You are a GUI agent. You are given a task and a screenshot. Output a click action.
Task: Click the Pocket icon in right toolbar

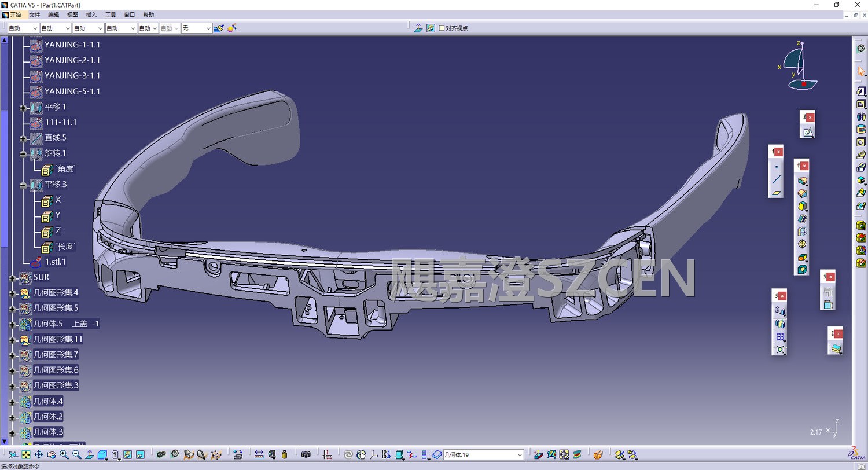[861, 104]
